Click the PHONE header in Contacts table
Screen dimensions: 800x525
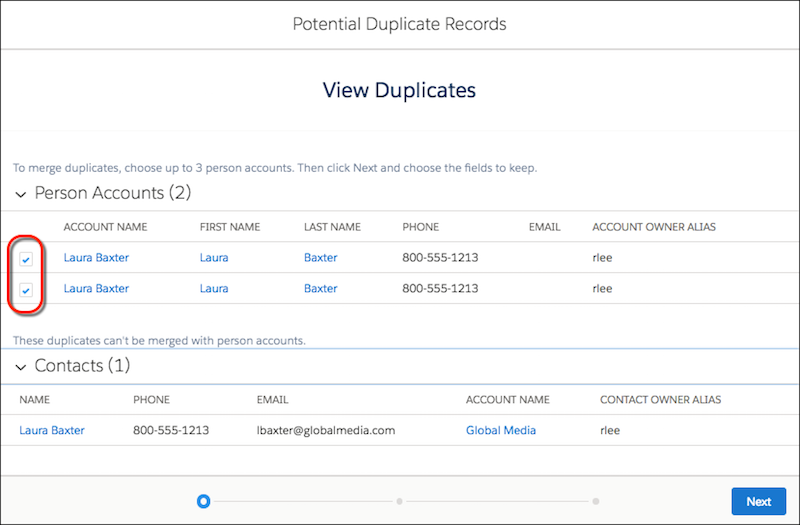tap(151, 399)
